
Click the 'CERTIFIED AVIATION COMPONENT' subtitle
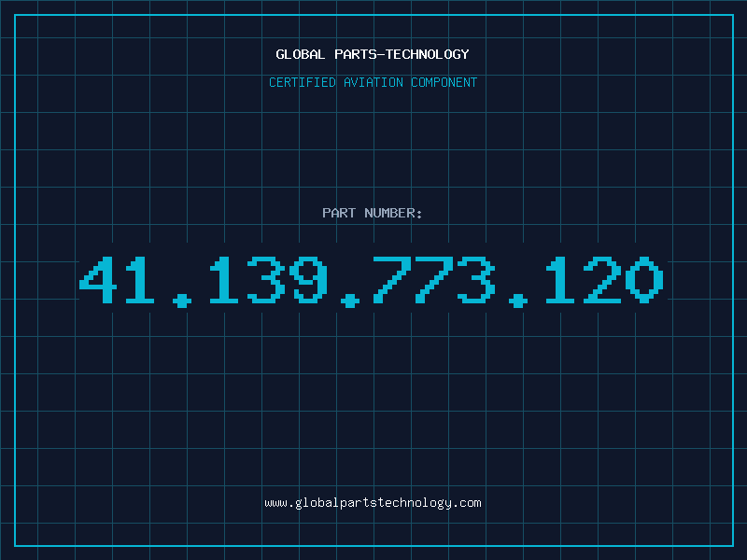pos(373,82)
